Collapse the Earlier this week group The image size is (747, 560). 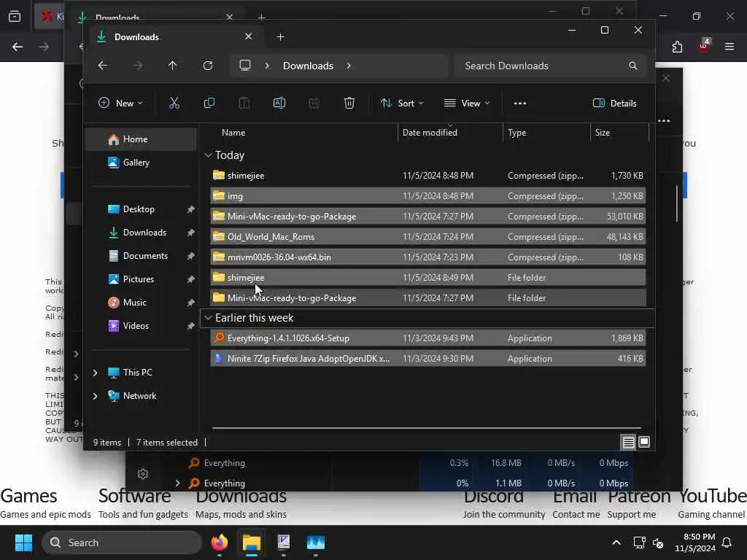point(208,318)
